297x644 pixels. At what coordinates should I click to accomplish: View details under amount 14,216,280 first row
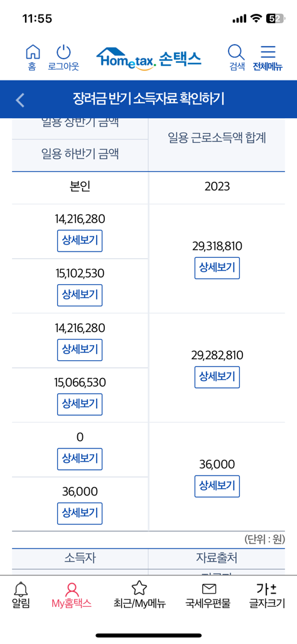[80, 241]
